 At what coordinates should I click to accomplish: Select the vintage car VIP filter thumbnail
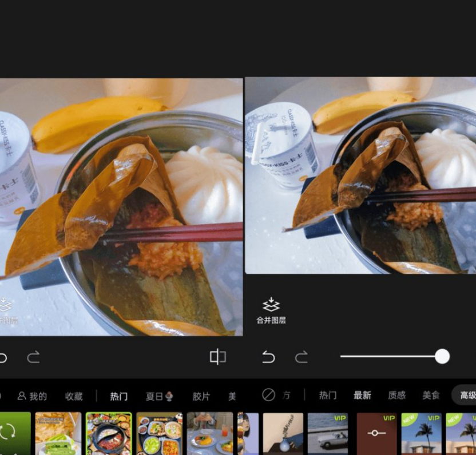(328, 433)
